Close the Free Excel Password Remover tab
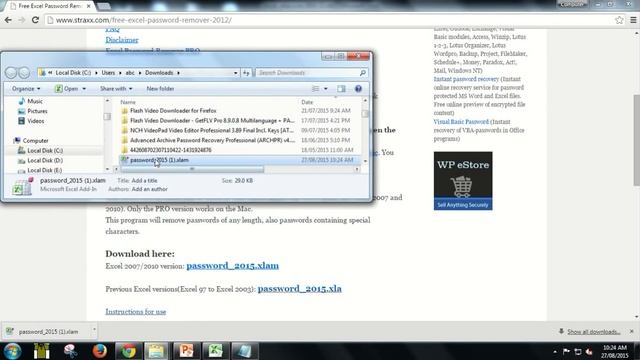Screen dimensions: 640x360 (89, 6)
